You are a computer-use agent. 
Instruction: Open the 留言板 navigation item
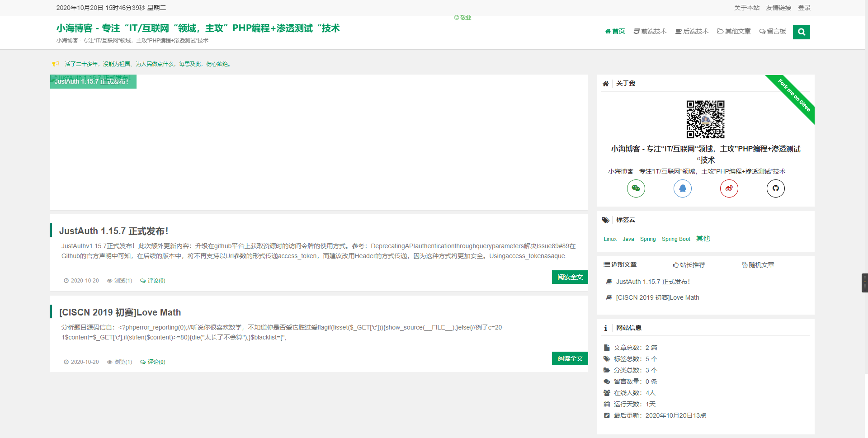click(773, 31)
